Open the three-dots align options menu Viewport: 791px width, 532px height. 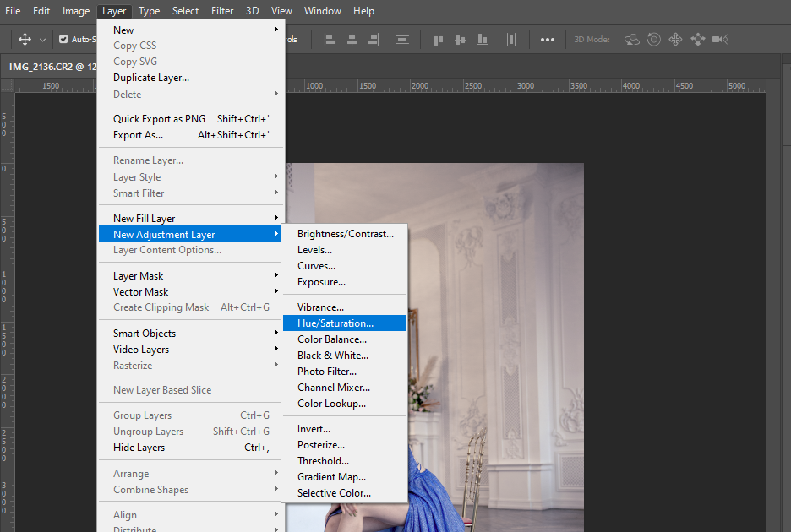pos(548,40)
